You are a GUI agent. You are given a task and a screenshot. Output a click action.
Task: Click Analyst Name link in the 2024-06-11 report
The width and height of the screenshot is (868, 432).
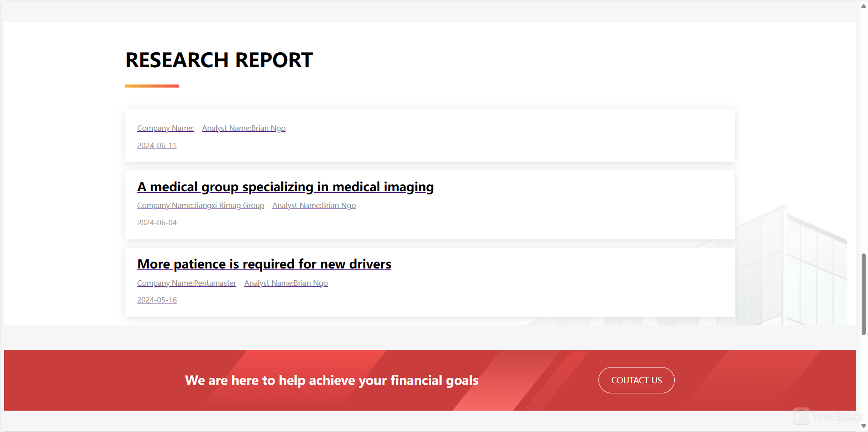244,129
